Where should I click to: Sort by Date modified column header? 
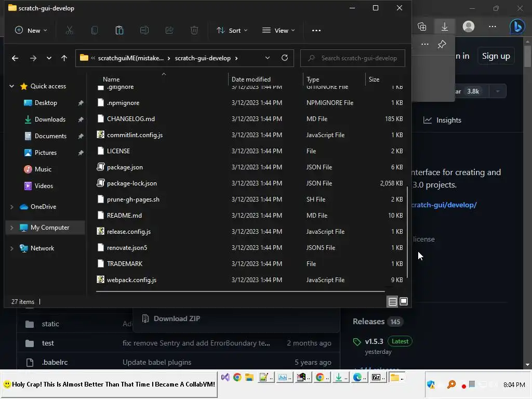point(251,79)
